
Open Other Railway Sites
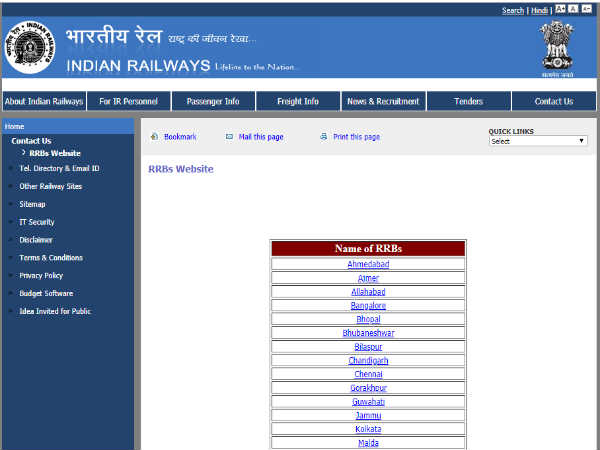pyautogui.click(x=51, y=186)
